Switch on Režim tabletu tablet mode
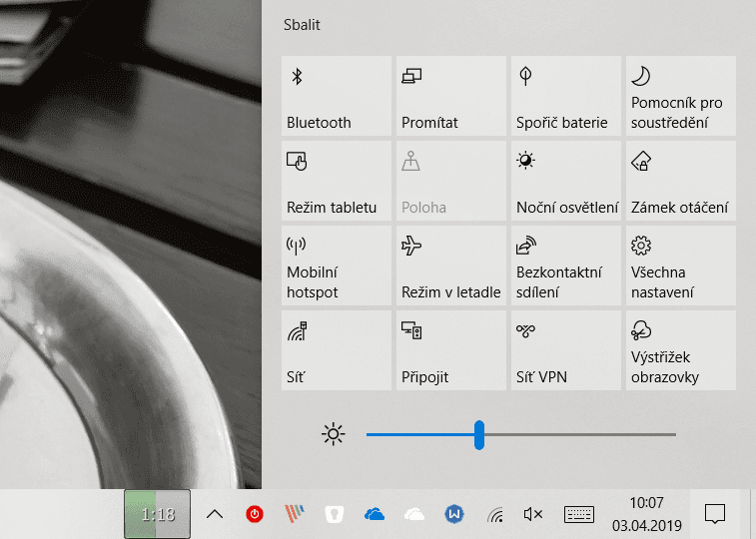This screenshot has height=539, width=756. coord(336,181)
